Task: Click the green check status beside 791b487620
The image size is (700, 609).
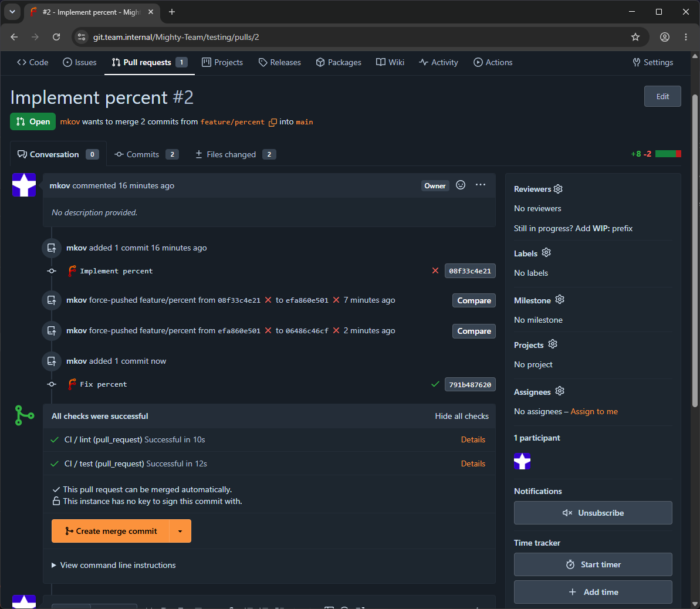Action: (435, 384)
